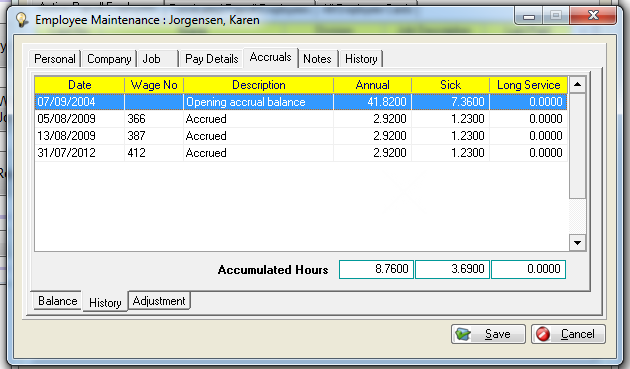Open the Notes tab
Viewport: 630px width, 369px height.
pyautogui.click(x=317, y=59)
